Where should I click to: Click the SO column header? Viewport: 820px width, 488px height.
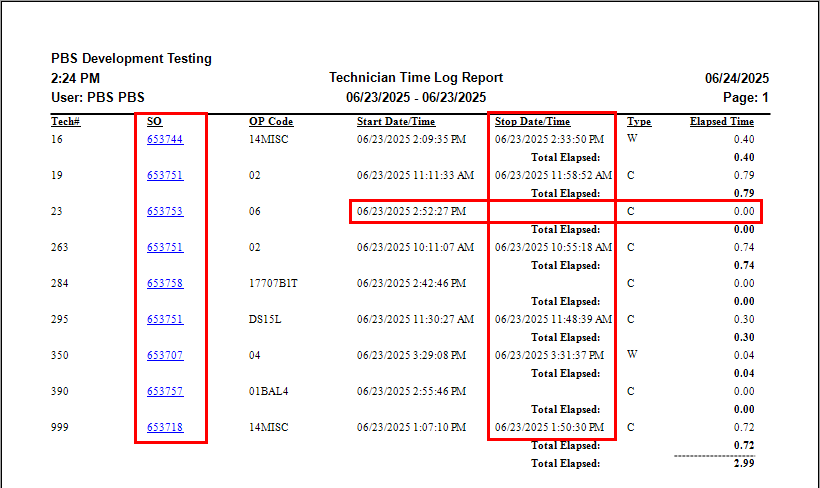pyautogui.click(x=154, y=121)
